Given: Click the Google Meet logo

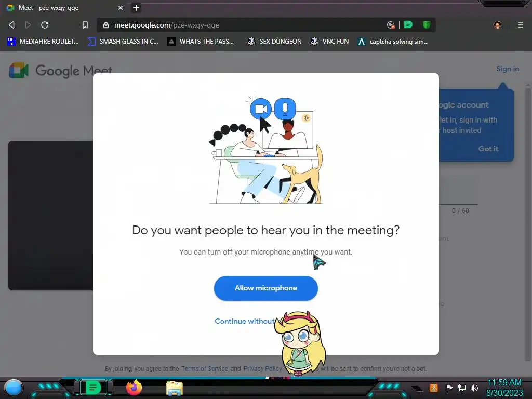Looking at the screenshot, I should pos(60,71).
